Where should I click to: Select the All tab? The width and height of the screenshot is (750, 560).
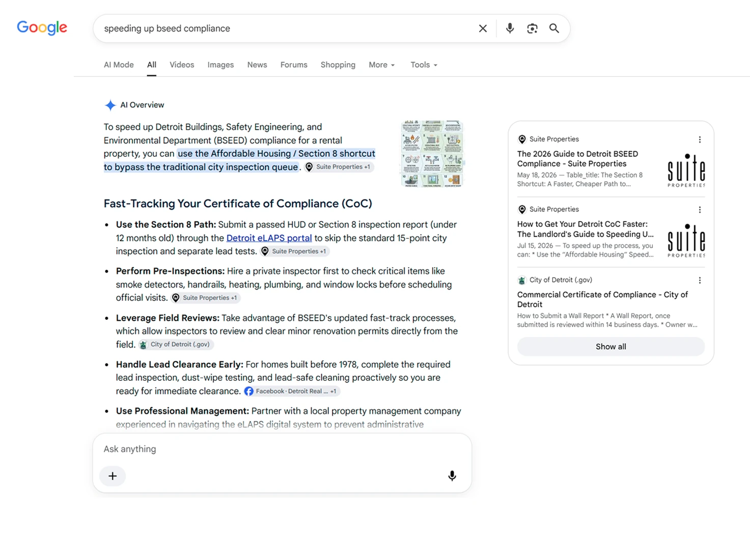[x=152, y=65]
